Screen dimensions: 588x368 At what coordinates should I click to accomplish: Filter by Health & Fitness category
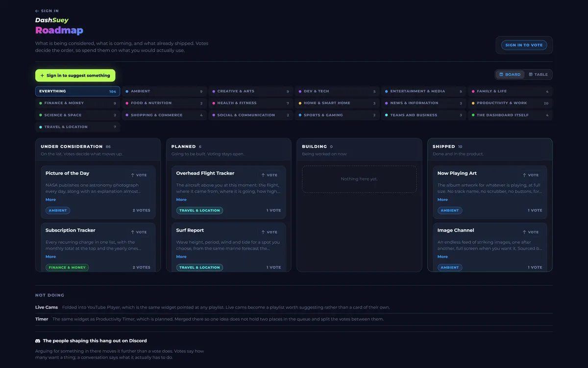[x=250, y=103]
